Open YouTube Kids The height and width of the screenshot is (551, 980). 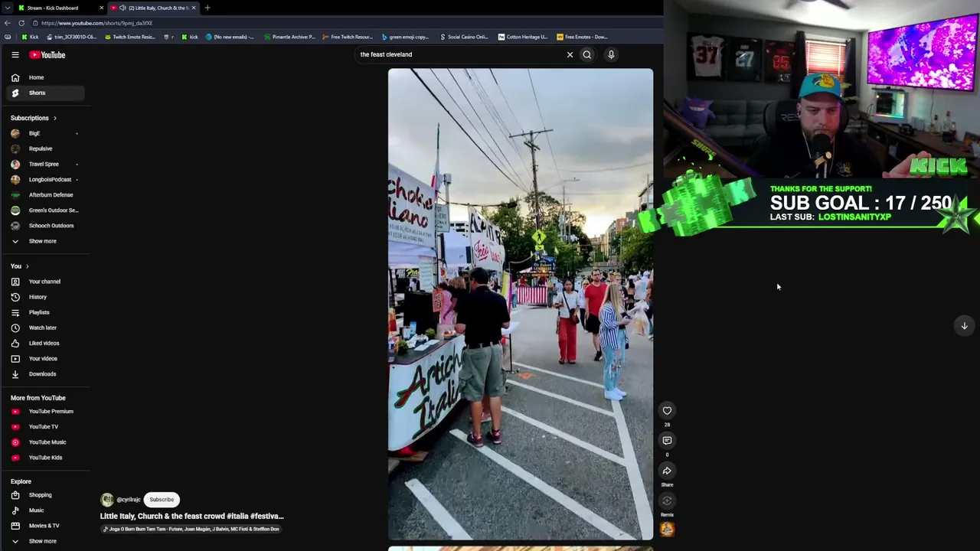[45, 458]
